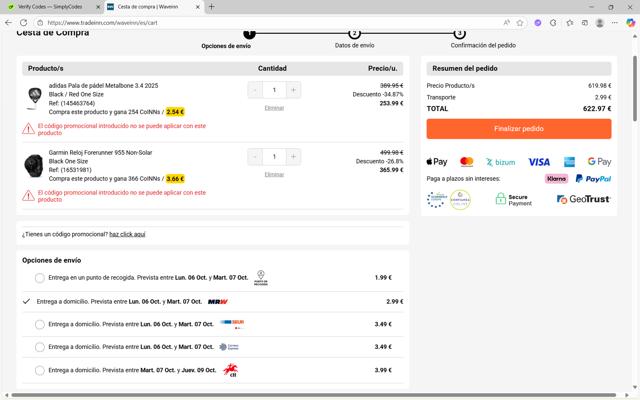Click the VISA payment icon
The width and height of the screenshot is (640, 400).
pyautogui.click(x=539, y=162)
